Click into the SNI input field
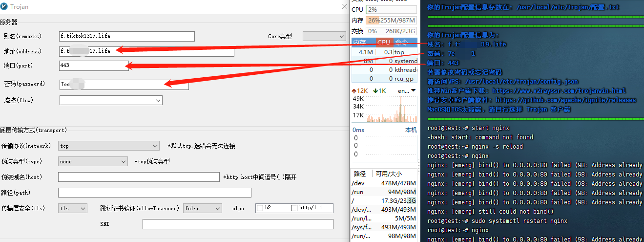644x242 pixels. coord(238,224)
